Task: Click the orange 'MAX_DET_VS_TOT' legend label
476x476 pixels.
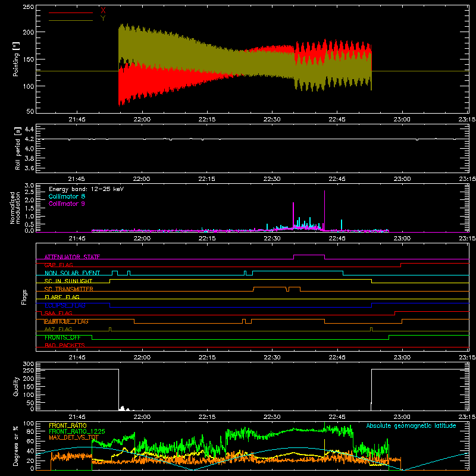Action: 74,437
